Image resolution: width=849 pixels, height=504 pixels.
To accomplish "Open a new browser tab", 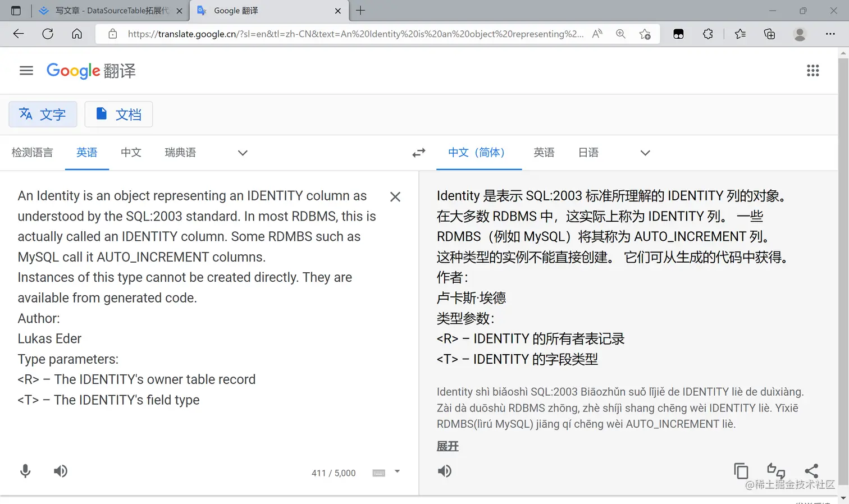I will (x=360, y=11).
